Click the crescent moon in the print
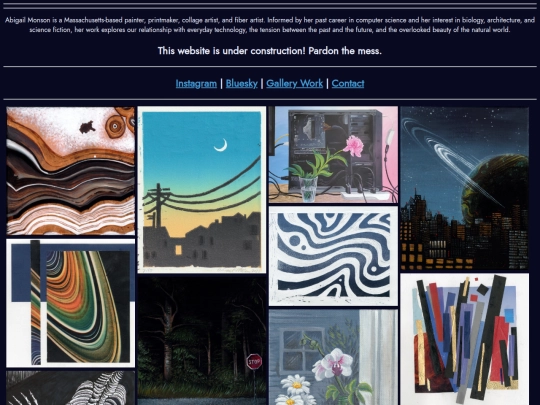This screenshot has width=540, height=405. pos(221,145)
